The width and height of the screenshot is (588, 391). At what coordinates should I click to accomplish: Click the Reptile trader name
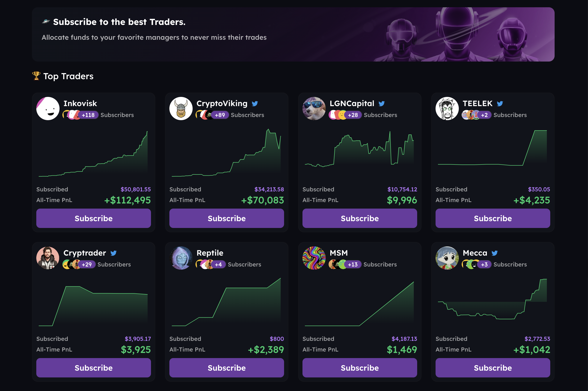click(x=210, y=253)
